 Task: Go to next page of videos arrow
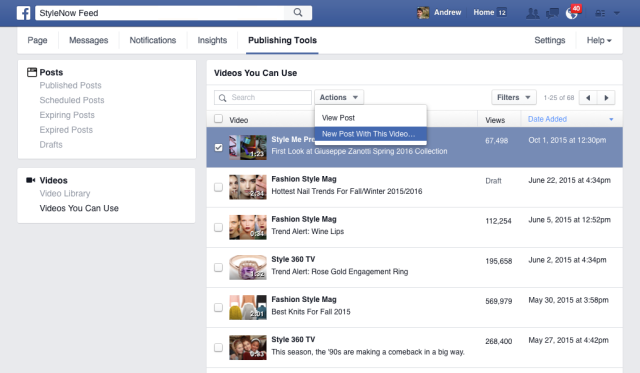point(606,98)
